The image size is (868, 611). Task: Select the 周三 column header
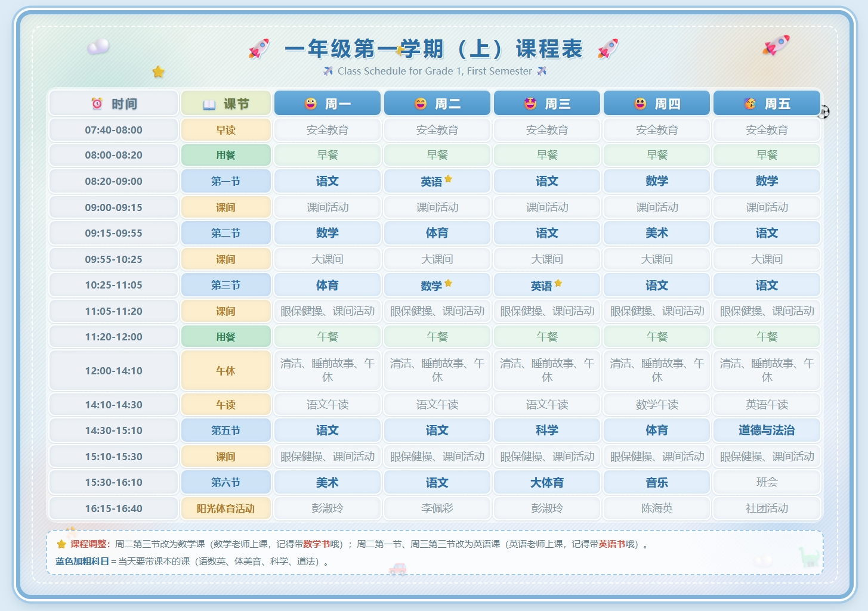547,103
